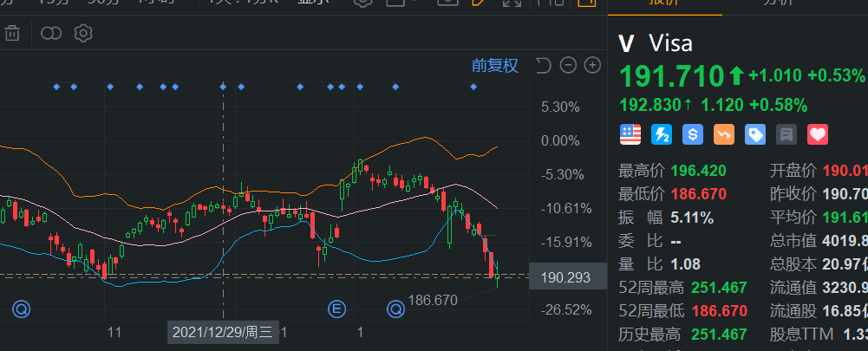Click the after-hours price 192.830
Screen dimensions: 868x351
coord(651,105)
